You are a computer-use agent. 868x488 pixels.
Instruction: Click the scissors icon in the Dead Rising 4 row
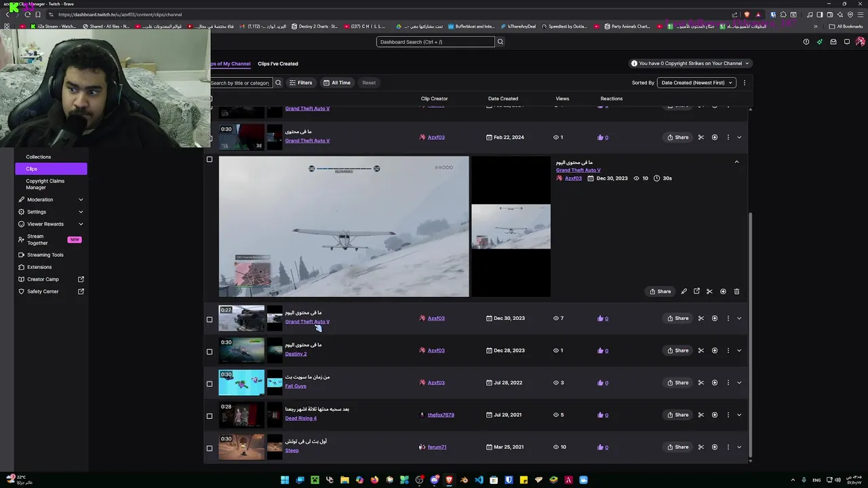pyautogui.click(x=701, y=415)
